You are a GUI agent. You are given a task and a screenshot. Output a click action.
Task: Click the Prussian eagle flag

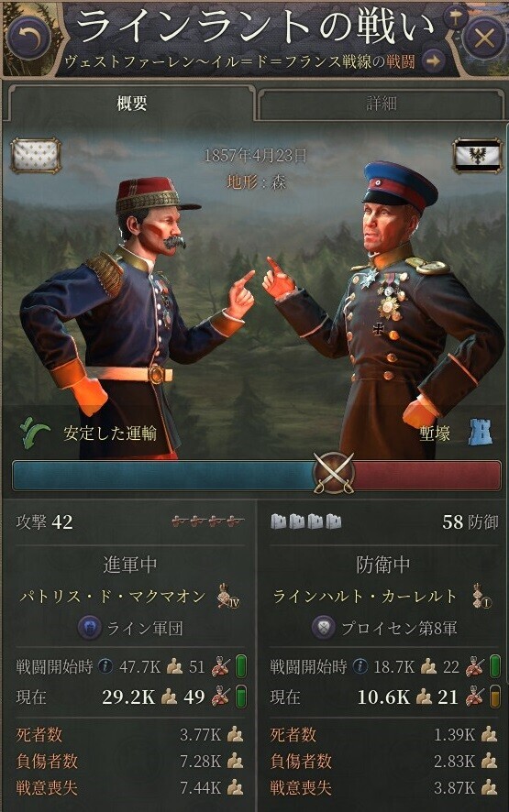click(476, 156)
